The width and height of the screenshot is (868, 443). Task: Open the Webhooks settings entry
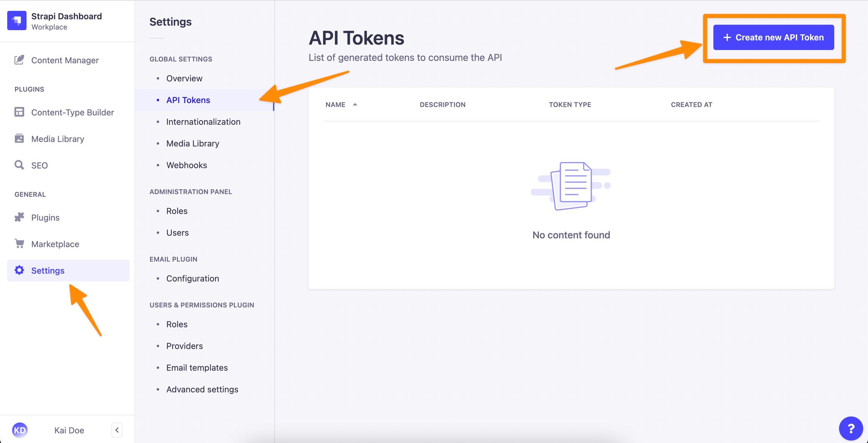187,165
